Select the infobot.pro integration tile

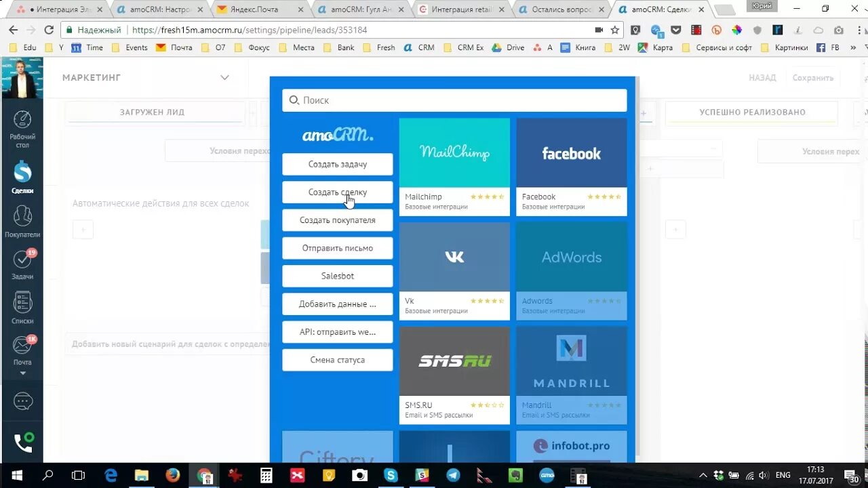(x=571, y=447)
